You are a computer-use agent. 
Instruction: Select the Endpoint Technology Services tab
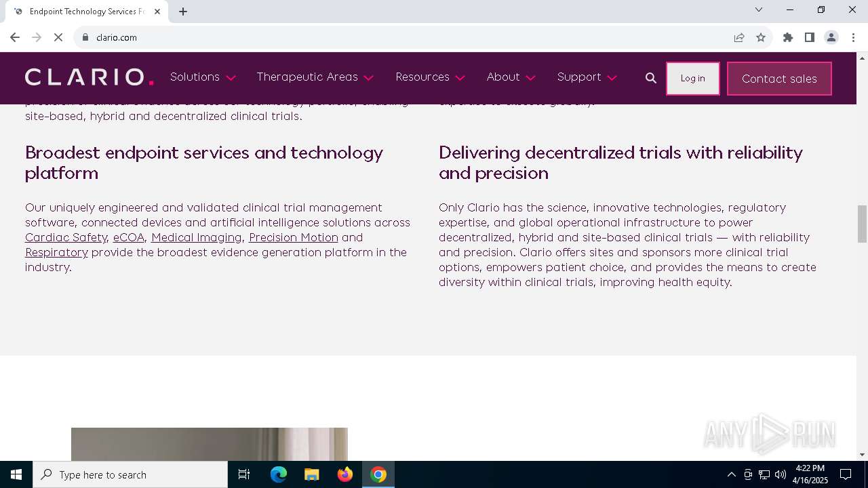tap(86, 12)
